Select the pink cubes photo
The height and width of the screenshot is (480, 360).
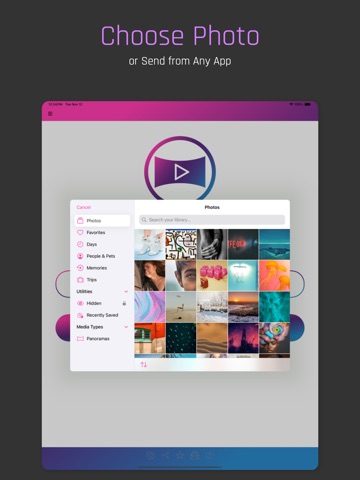point(212,276)
